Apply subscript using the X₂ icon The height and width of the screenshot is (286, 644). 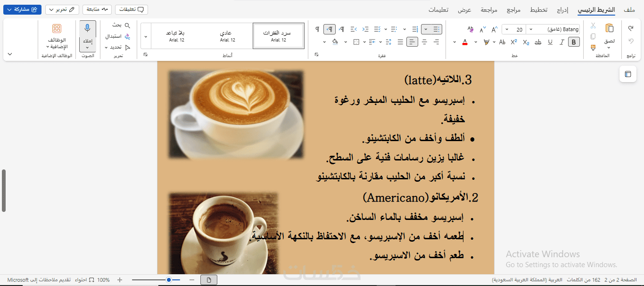click(x=526, y=42)
